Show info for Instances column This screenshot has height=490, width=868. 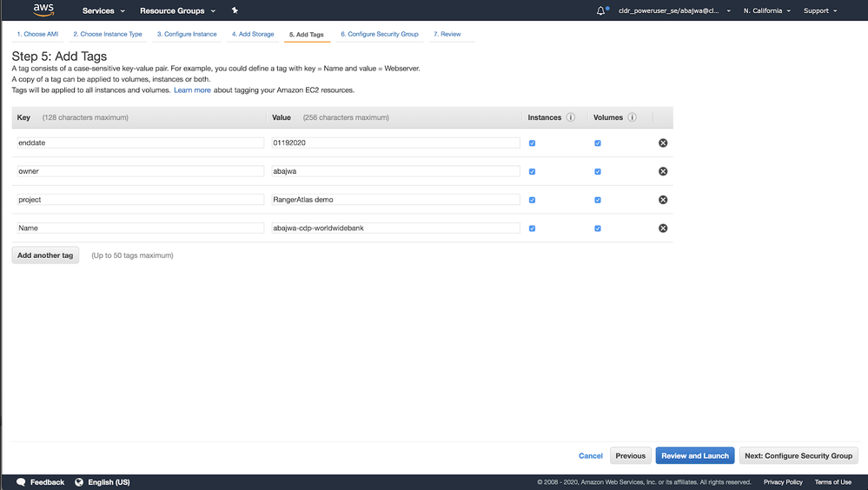point(571,117)
